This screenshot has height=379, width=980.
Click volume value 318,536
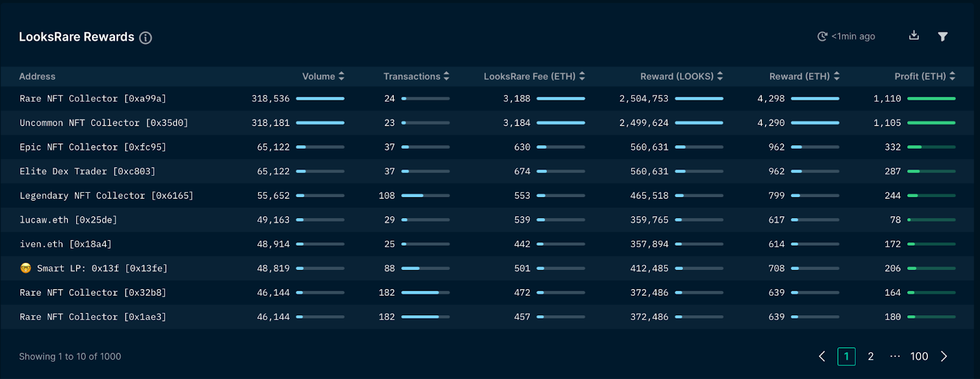[271, 99]
